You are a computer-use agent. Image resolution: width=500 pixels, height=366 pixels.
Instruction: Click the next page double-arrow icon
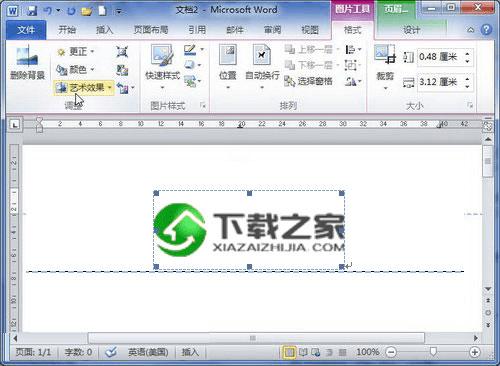click(x=488, y=324)
